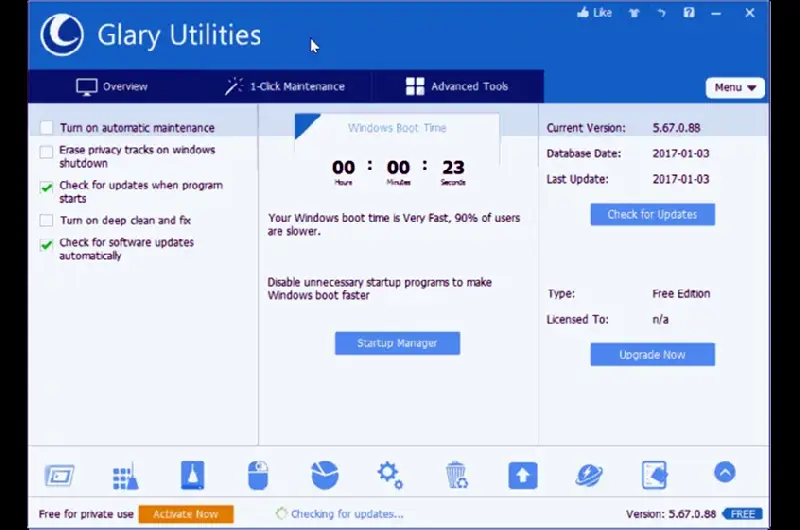
Task: Click the Activate Now button
Action: [186, 514]
